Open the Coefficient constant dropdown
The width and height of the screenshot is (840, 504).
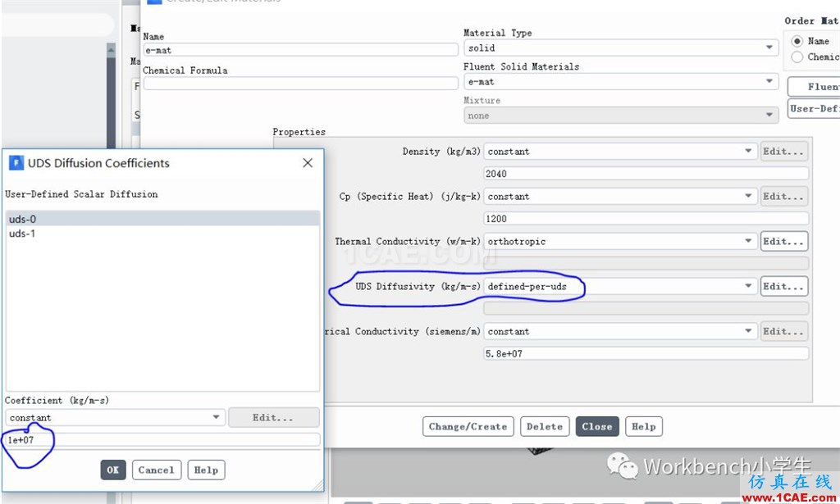coord(115,417)
